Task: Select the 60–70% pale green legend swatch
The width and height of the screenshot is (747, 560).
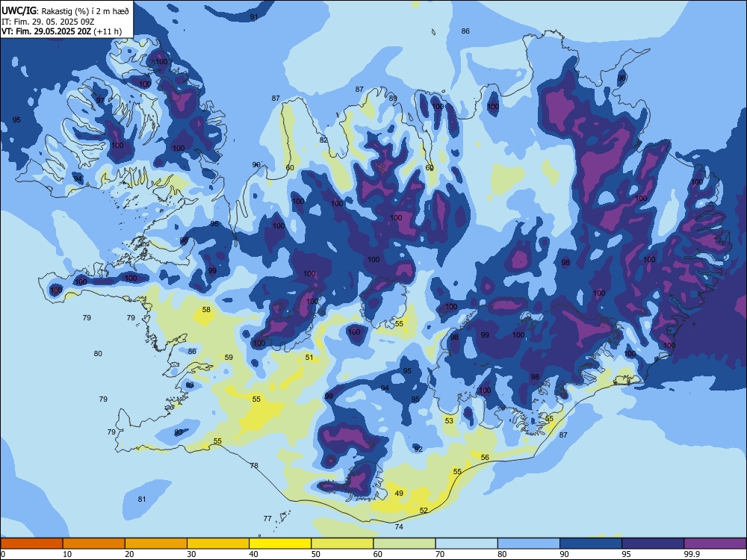Action: pos(404,544)
